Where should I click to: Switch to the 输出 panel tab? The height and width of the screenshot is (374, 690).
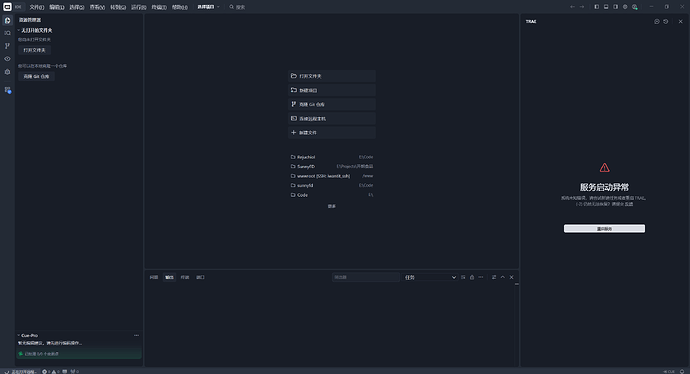[169, 277]
